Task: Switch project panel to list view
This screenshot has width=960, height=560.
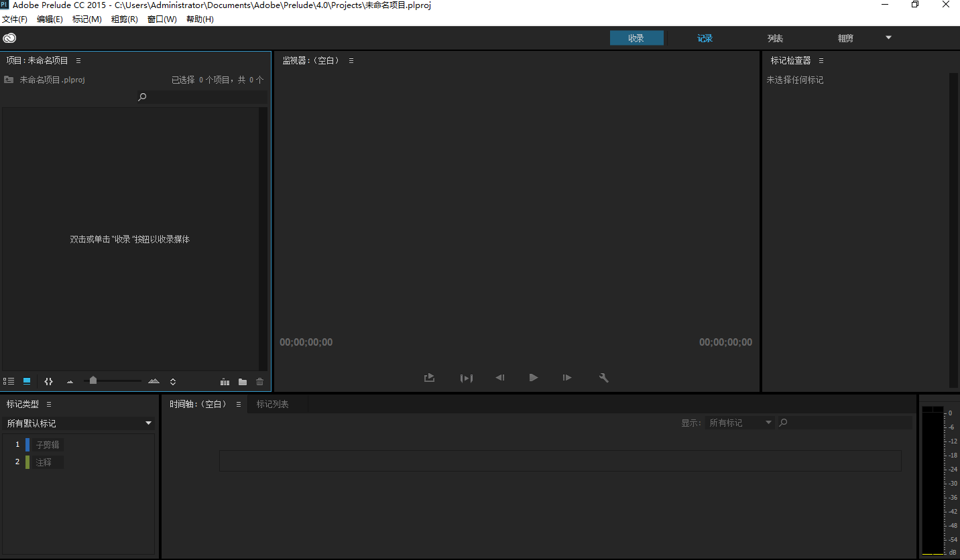Action: click(9, 380)
